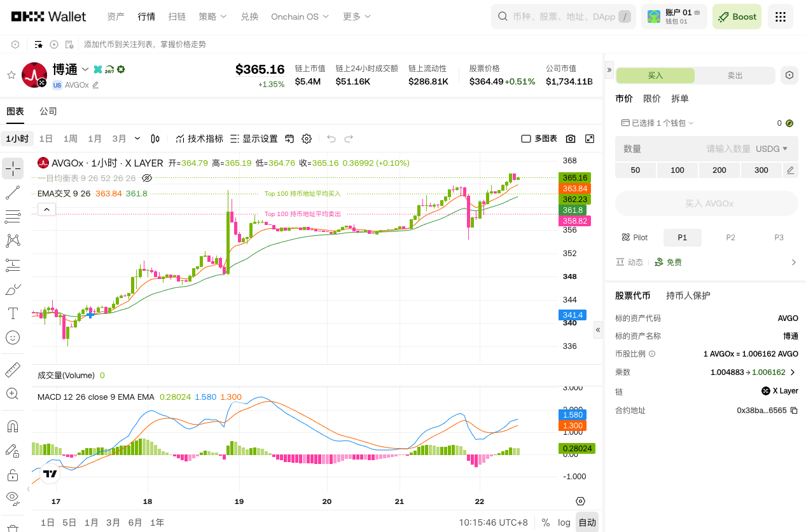Expand 已选择 1 个钱包 wallet dropdown
The image size is (806, 532).
(658, 123)
